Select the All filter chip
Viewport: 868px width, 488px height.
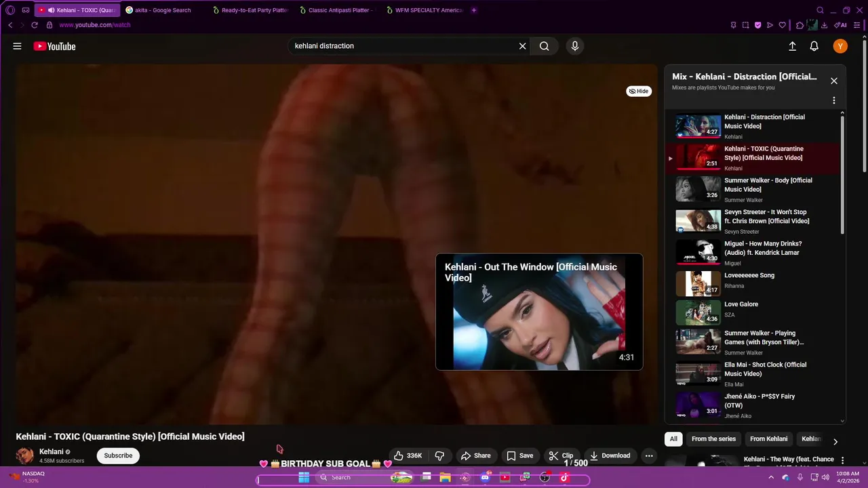673,439
